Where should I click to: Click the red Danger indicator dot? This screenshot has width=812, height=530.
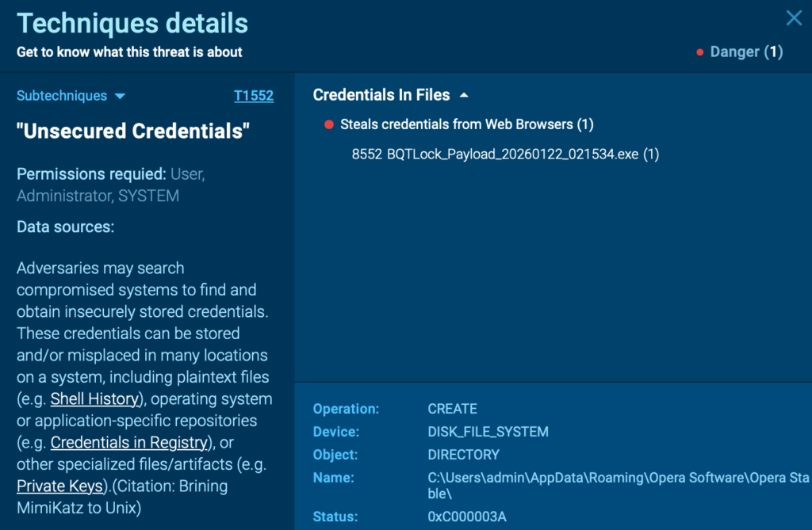coord(700,52)
